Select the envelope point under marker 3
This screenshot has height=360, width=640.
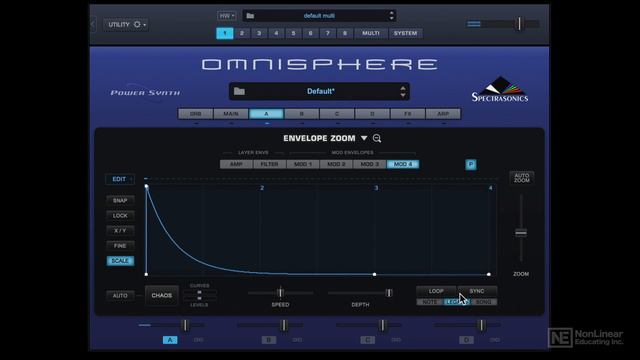[x=375, y=274]
